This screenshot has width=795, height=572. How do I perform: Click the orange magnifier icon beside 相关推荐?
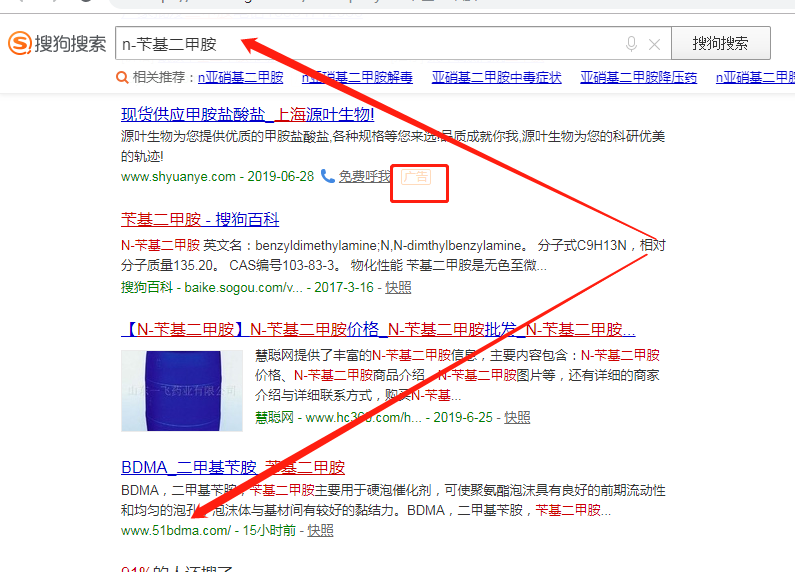coord(122,78)
